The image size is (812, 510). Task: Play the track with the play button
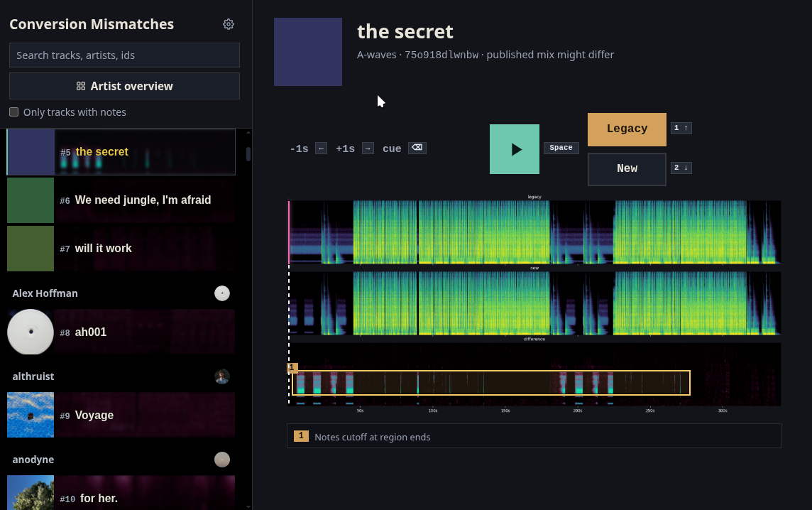click(x=514, y=149)
